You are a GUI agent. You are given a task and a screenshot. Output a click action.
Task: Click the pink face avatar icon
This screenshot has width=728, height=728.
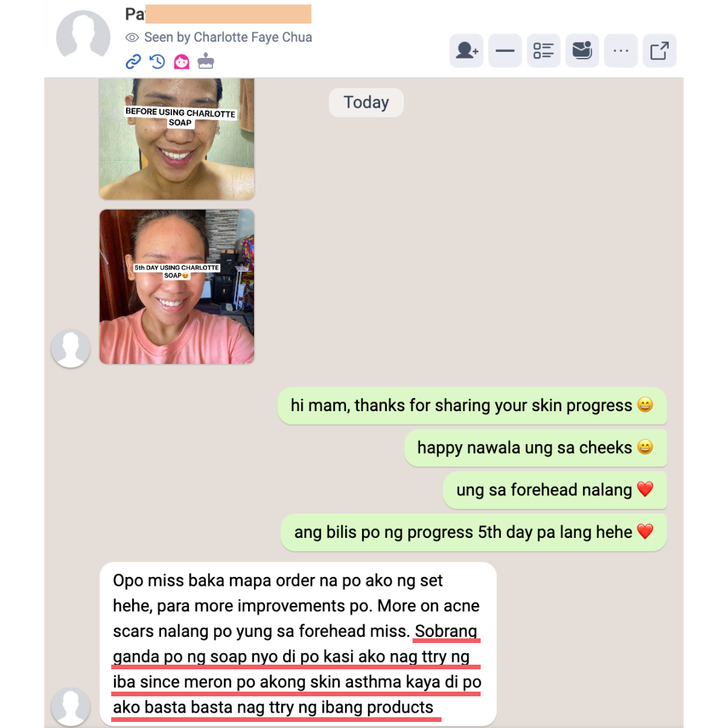coord(181,61)
